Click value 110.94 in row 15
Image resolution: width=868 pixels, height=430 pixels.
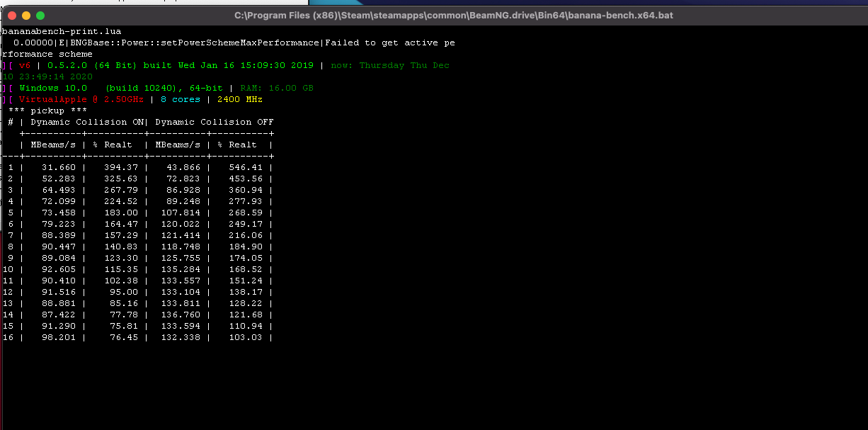pyautogui.click(x=246, y=326)
